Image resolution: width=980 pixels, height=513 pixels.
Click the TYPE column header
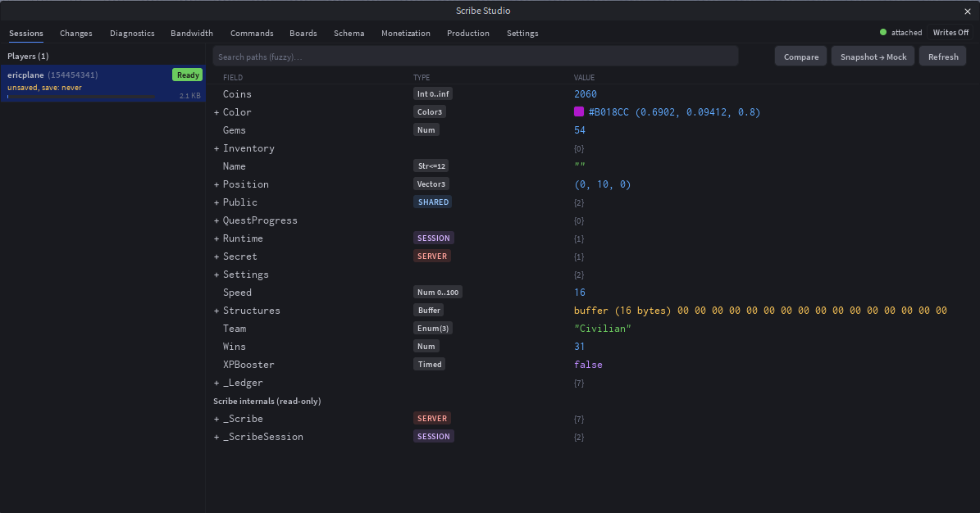(422, 78)
